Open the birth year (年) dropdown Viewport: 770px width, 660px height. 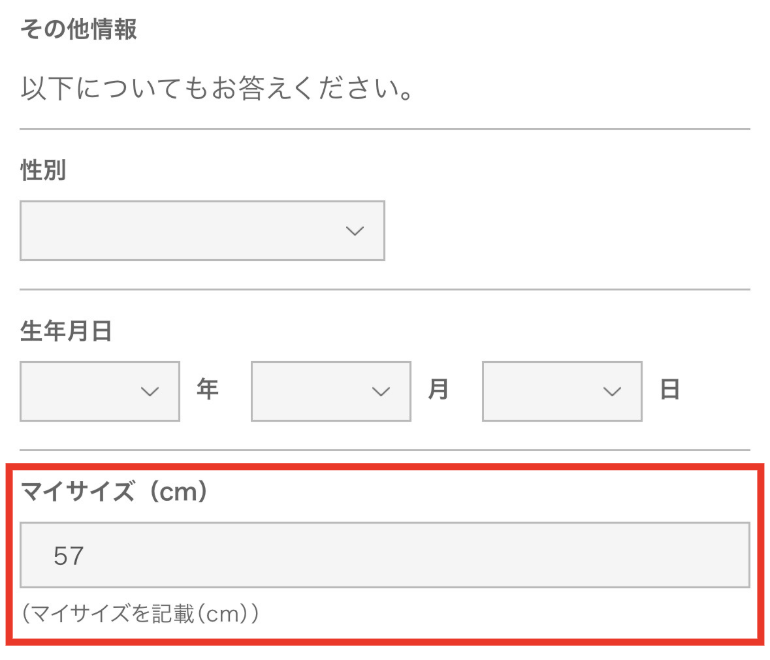tap(100, 391)
